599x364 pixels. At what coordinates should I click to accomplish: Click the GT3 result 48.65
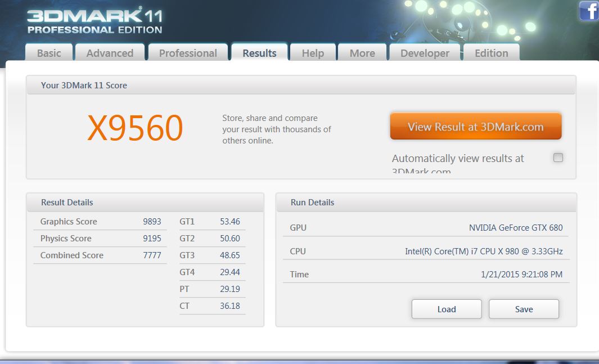[x=230, y=255]
